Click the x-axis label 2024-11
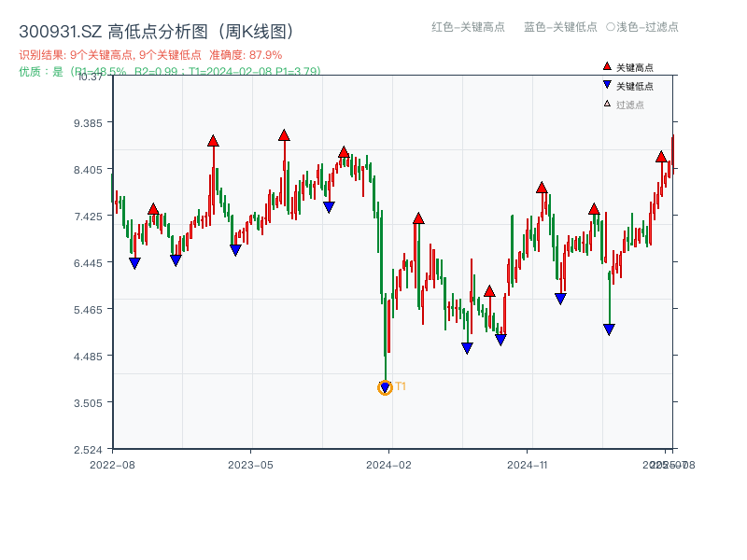 click(x=527, y=465)
